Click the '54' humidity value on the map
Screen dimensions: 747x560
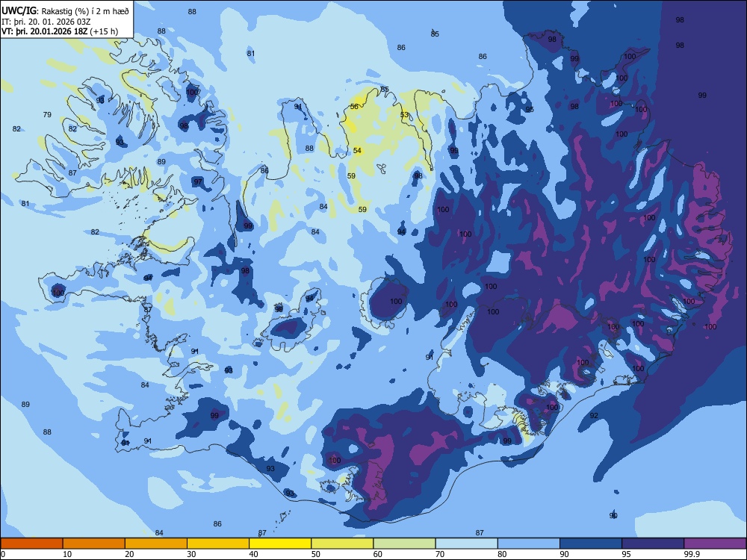(x=357, y=151)
